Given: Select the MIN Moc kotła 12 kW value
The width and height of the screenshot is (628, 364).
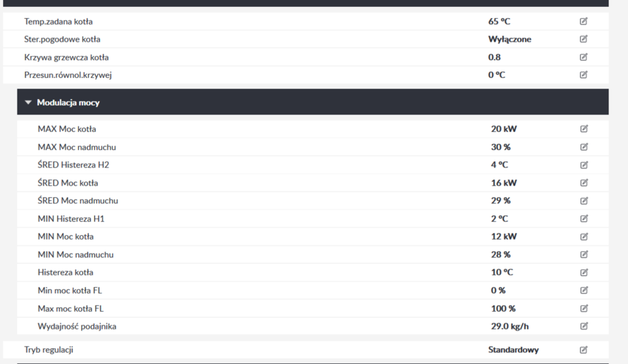Looking at the screenshot, I should click(x=499, y=237).
